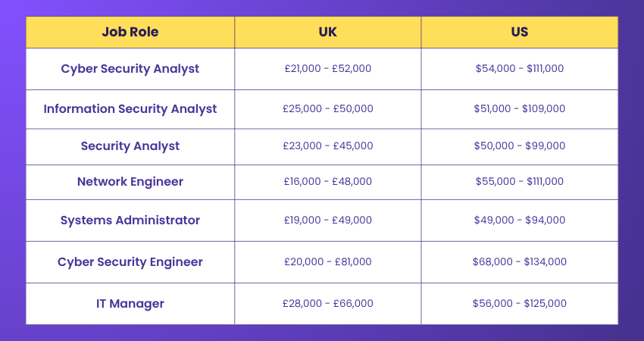Click the Job Role column header

click(x=130, y=33)
